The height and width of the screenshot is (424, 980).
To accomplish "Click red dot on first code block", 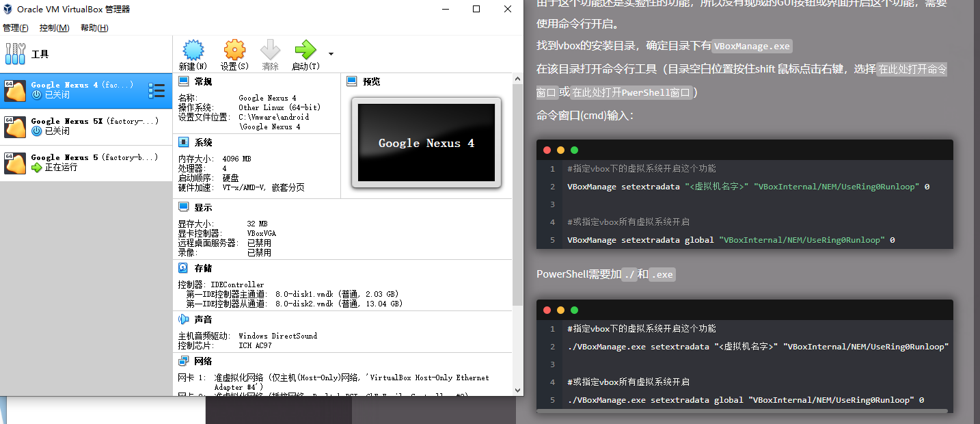I will 547,150.
